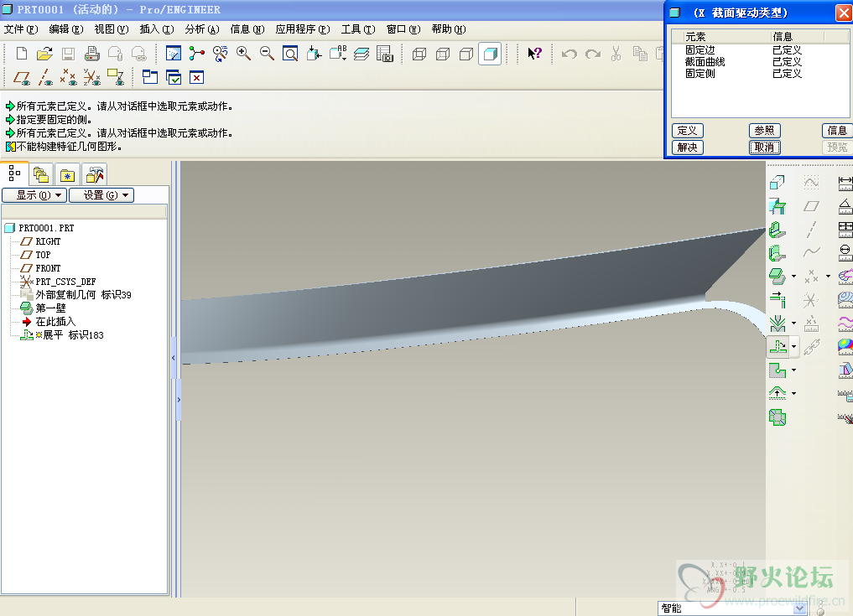
Task: Click the context help cursor icon
Action: pos(534,54)
